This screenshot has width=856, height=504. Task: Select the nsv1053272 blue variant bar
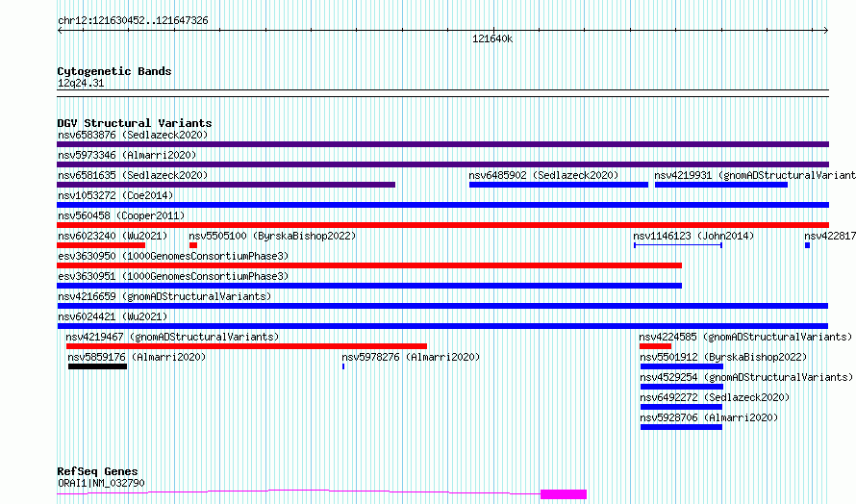coord(442,205)
